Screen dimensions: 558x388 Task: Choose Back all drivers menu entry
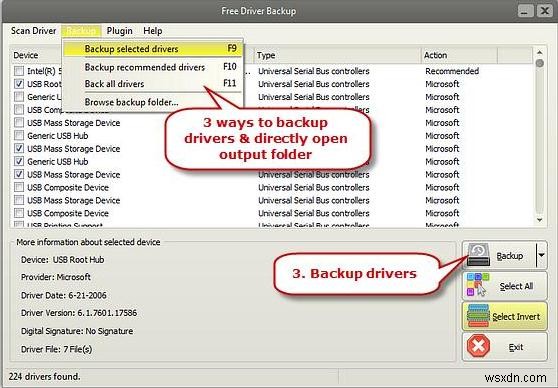[153, 84]
